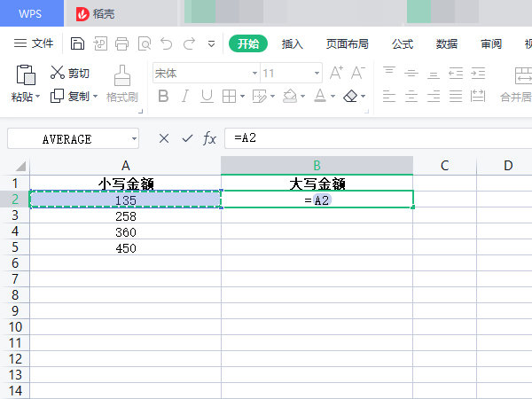Toggle Underline formatting
The image size is (532, 399).
pyautogui.click(x=207, y=97)
